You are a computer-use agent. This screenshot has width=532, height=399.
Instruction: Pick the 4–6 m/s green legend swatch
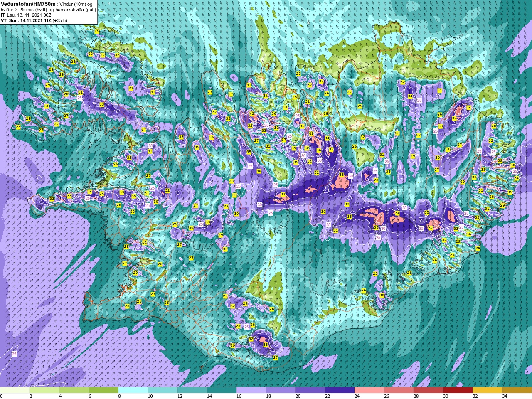tap(74, 390)
